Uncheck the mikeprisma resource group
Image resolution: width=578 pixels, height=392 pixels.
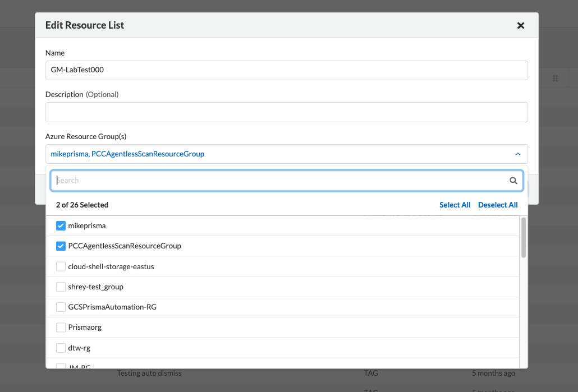tap(61, 225)
